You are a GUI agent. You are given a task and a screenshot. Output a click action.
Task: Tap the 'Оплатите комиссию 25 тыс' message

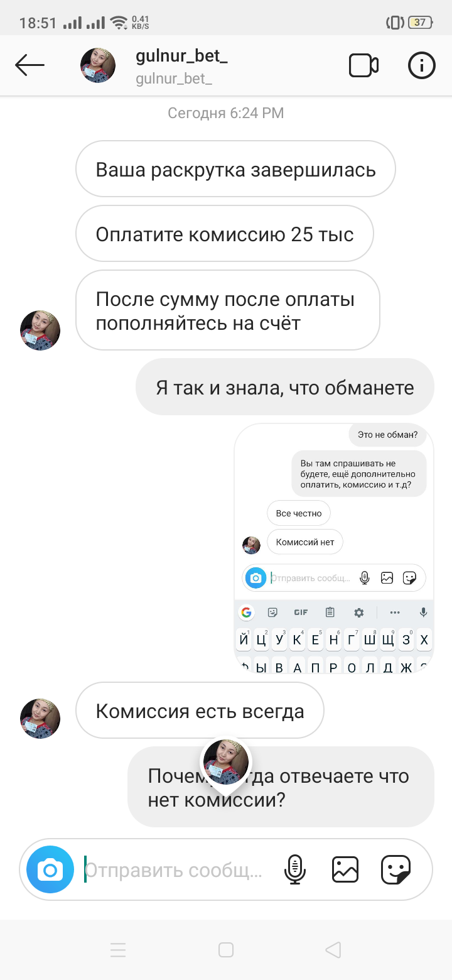(x=225, y=234)
